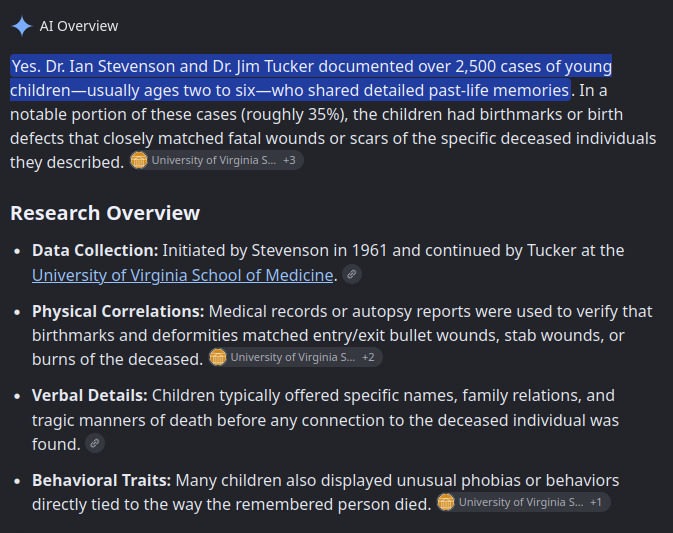This screenshot has height=533, width=673.
Task: Click the Physical Correlations bold label
Action: (118, 312)
